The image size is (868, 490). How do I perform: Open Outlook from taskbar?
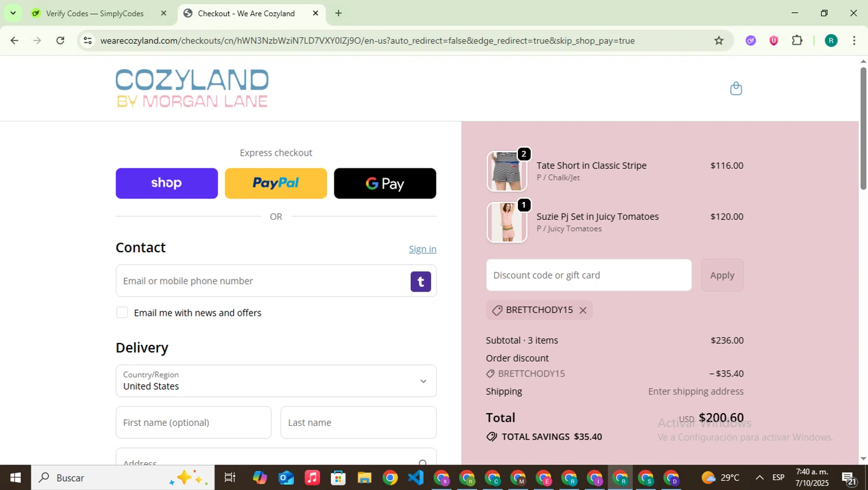coord(286,478)
